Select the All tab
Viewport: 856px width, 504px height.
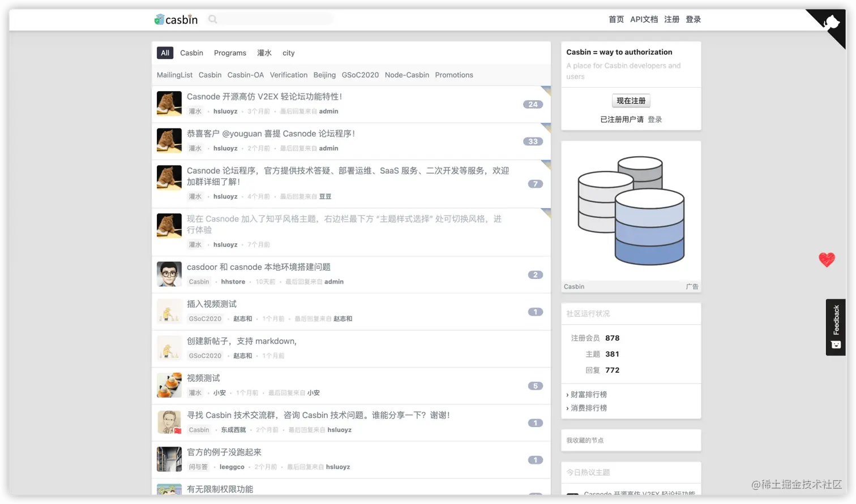click(x=165, y=53)
